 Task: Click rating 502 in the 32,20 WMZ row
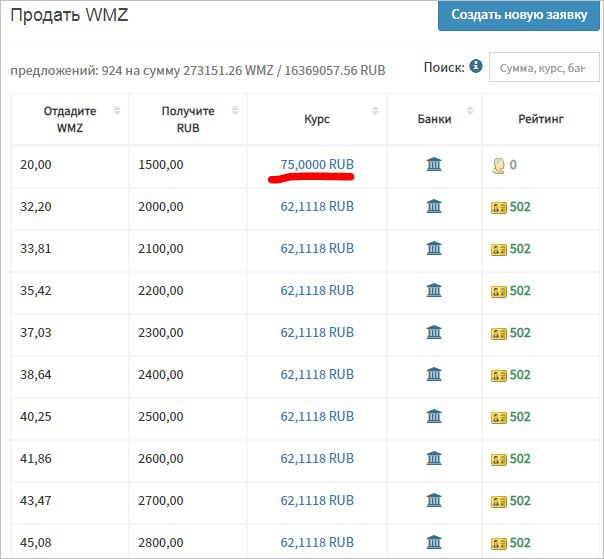(x=520, y=207)
